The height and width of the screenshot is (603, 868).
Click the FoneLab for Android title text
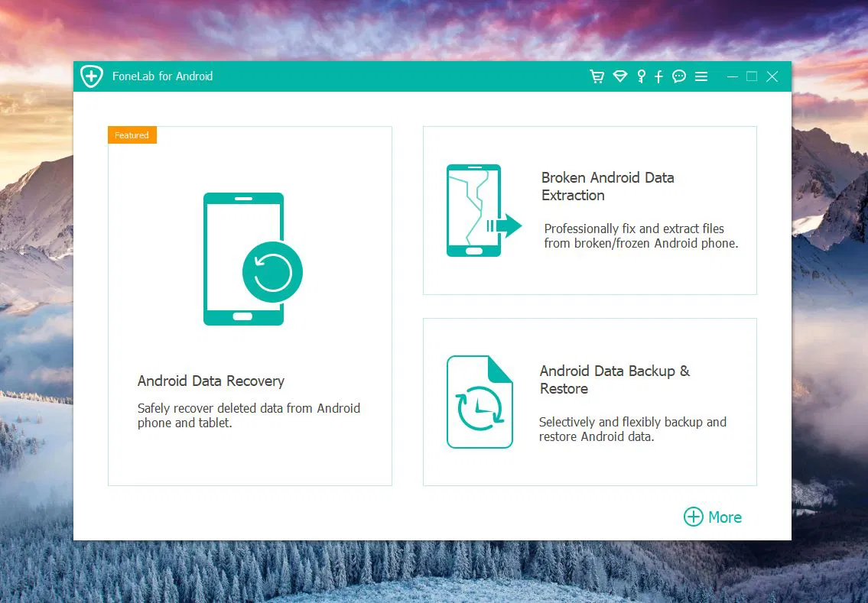coord(163,76)
